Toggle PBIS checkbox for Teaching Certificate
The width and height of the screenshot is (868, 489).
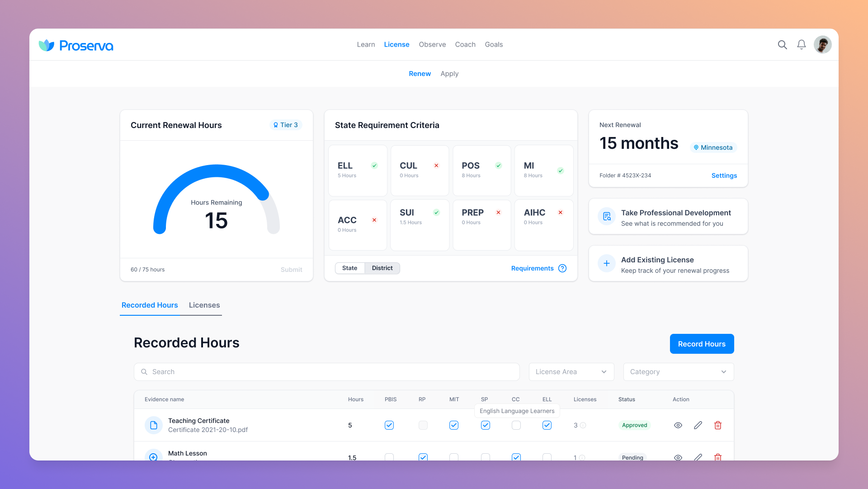tap(389, 425)
